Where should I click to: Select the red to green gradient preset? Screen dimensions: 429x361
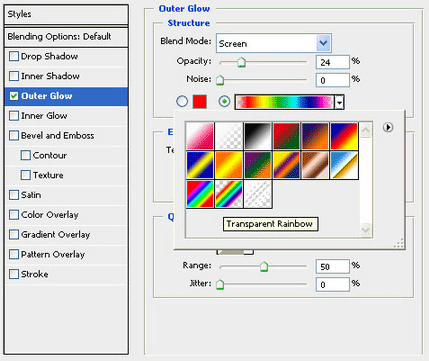(287, 136)
